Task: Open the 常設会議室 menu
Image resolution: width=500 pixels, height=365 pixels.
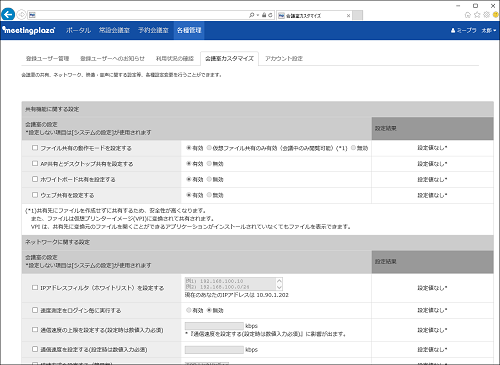Action: click(x=114, y=30)
